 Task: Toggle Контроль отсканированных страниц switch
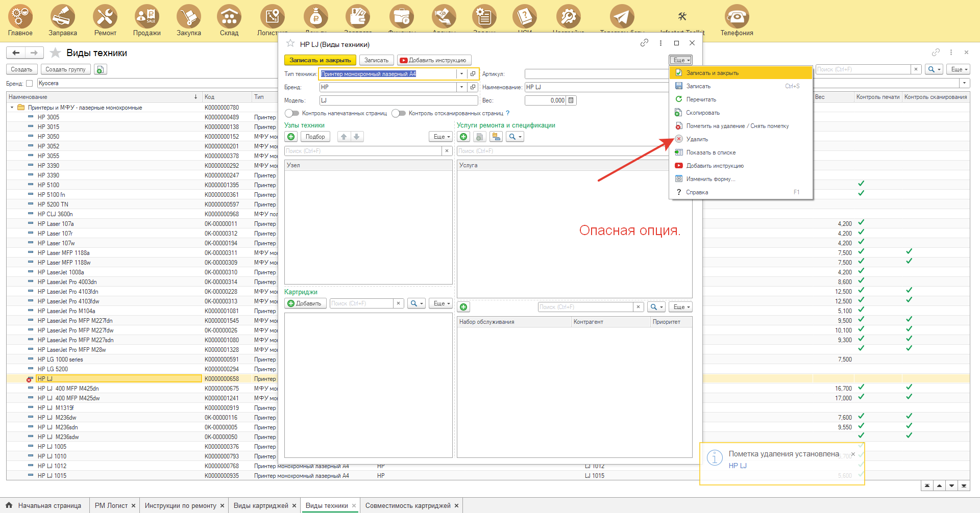click(x=399, y=113)
